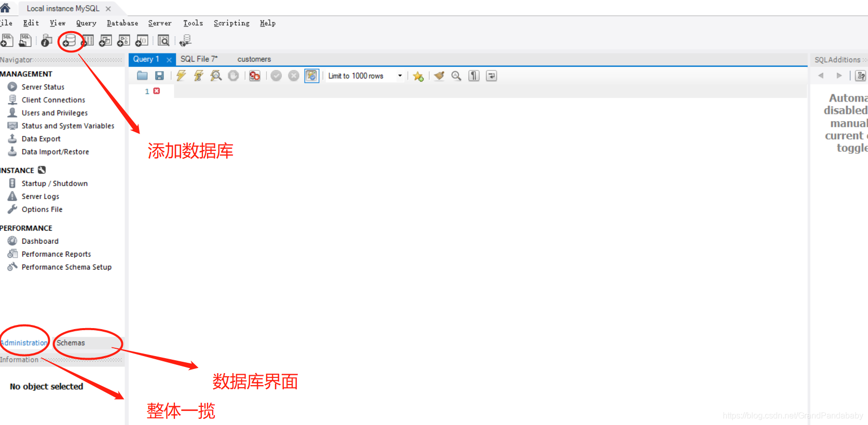Switch to the Administration navigator tab
The height and width of the screenshot is (425, 868).
[24, 343]
